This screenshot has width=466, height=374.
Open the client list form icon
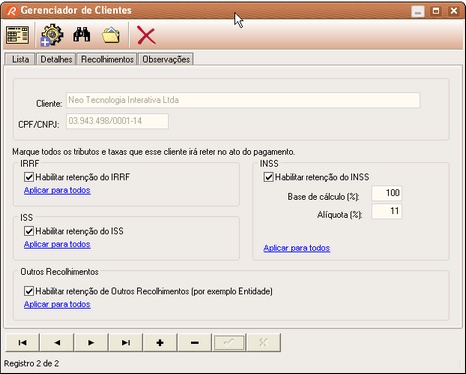tap(17, 35)
